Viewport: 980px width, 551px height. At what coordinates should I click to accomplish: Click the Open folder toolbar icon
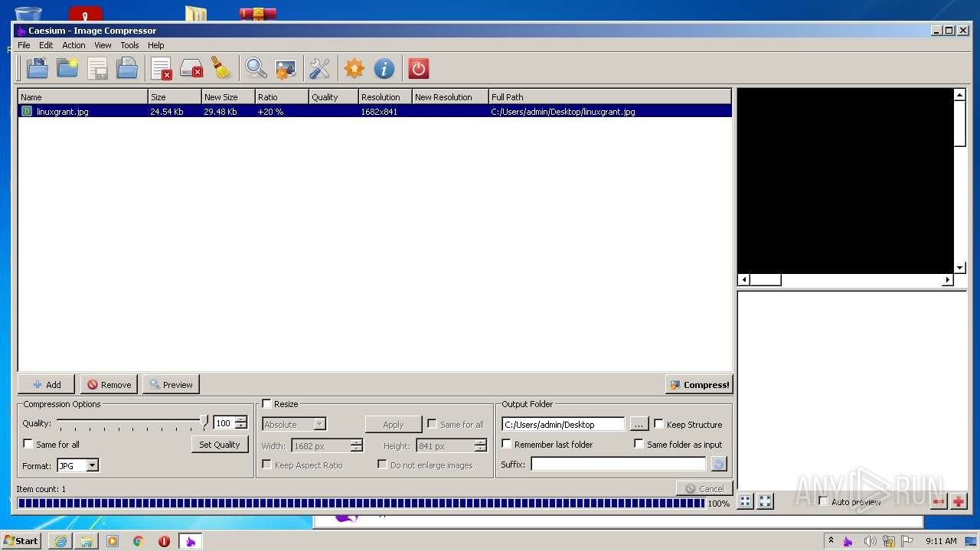(x=67, y=69)
